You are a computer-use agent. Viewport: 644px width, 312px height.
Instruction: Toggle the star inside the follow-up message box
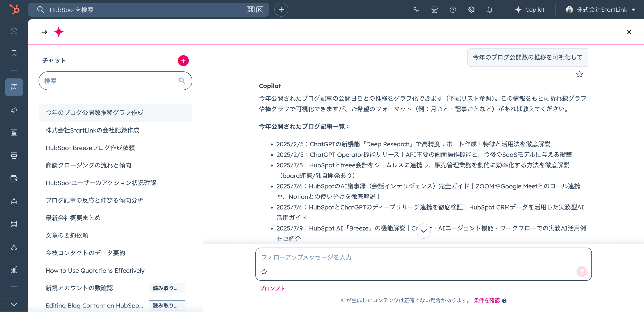point(264,272)
